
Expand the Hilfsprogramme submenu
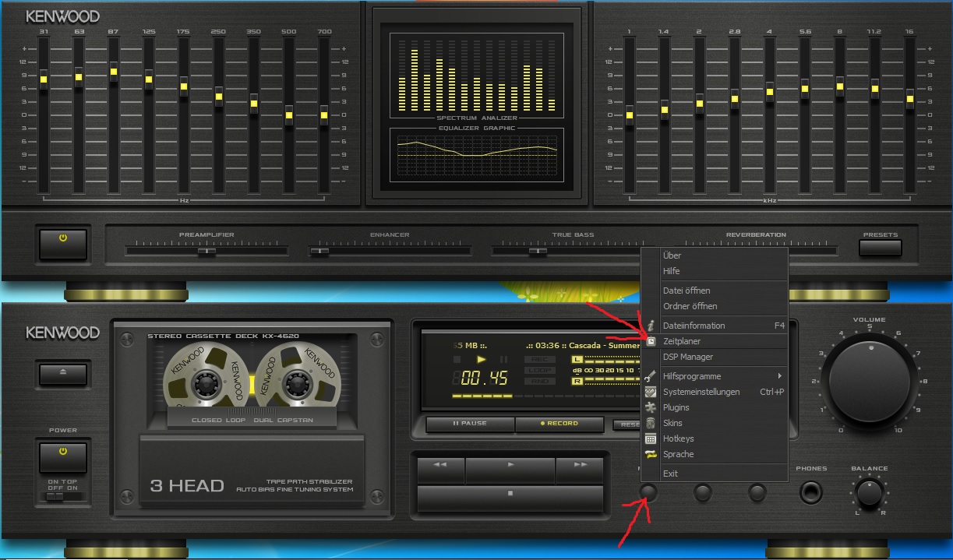point(714,376)
